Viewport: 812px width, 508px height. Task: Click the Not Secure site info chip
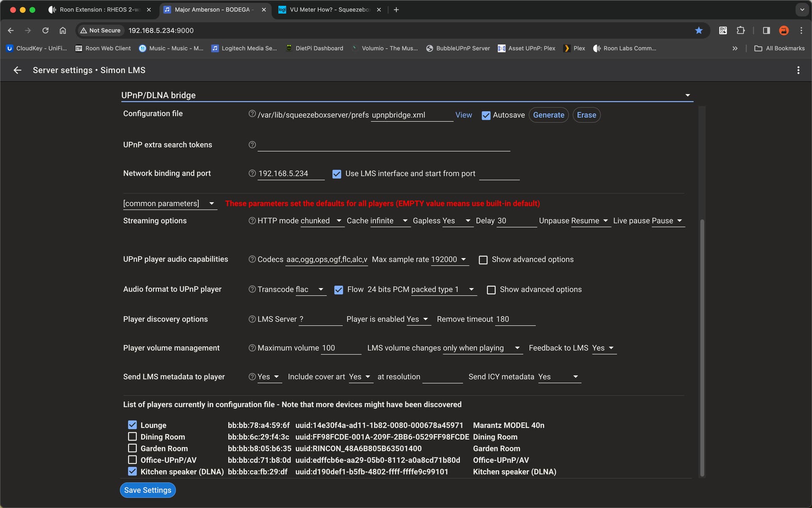click(x=101, y=30)
